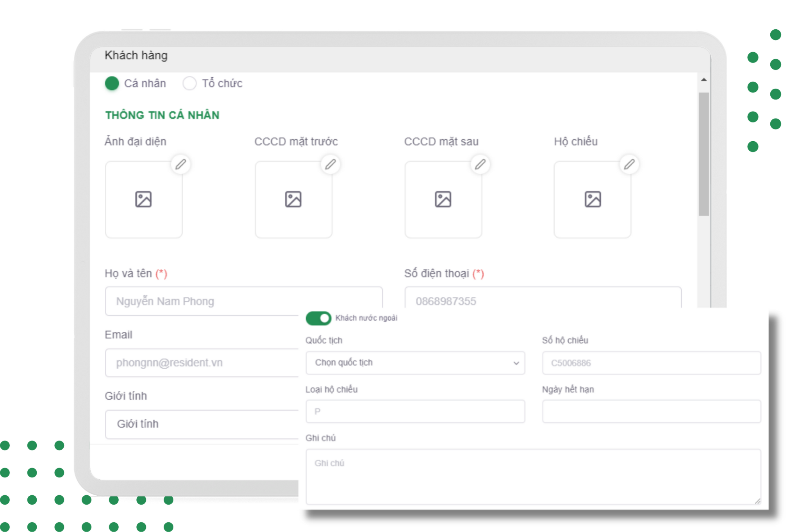
Task: Click the Hộ chiếu image placeholder
Action: pos(593,199)
